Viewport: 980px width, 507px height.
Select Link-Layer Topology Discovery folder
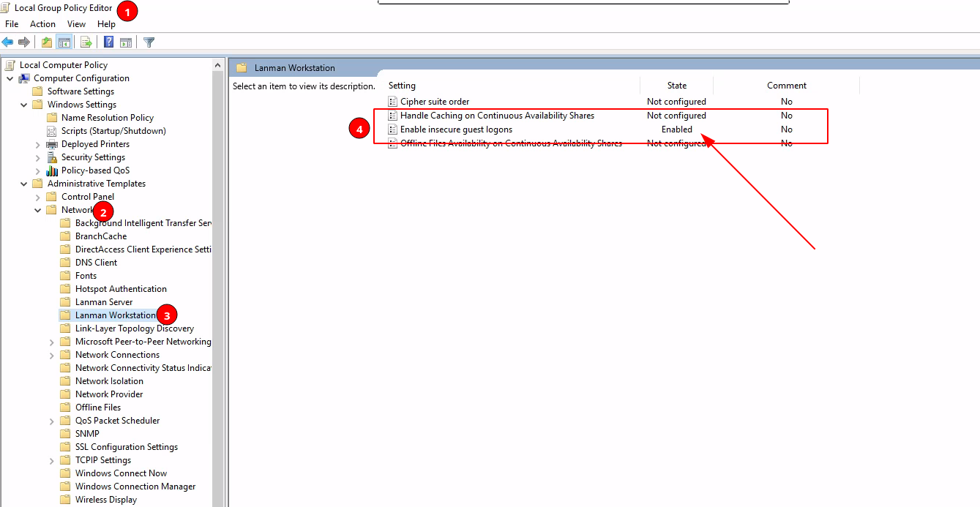click(135, 328)
